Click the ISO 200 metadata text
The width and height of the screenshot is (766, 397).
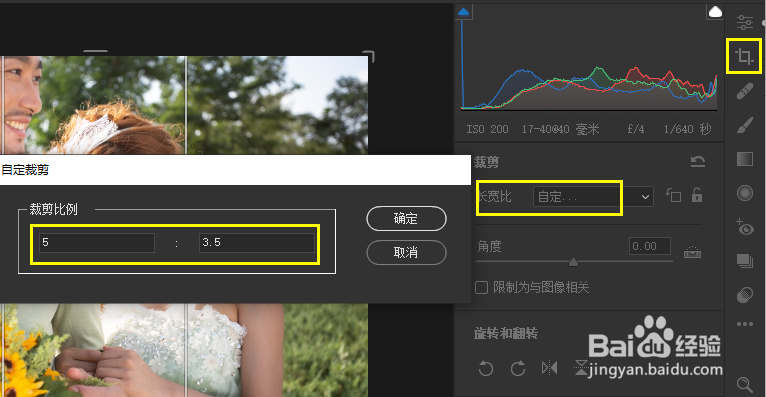click(487, 129)
